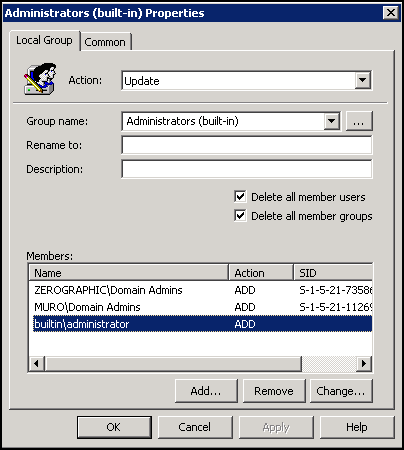The image size is (404, 450).
Task: Switch to the Common tab
Action: (105, 42)
